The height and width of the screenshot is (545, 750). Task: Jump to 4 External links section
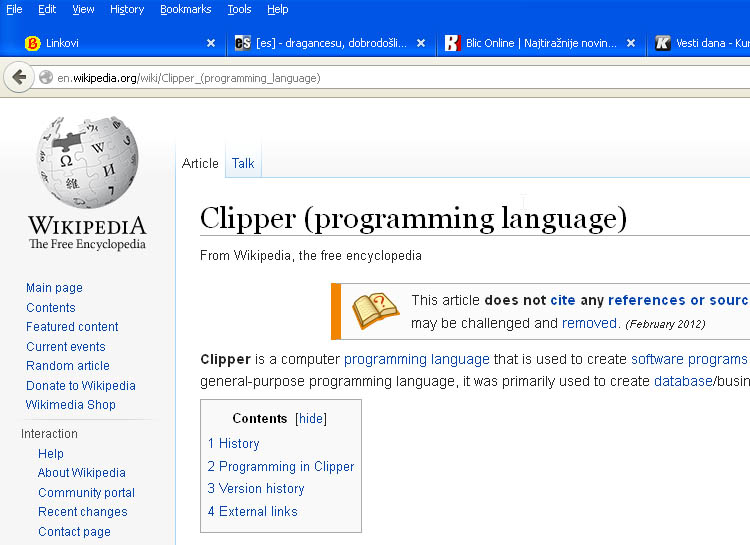pyautogui.click(x=253, y=512)
